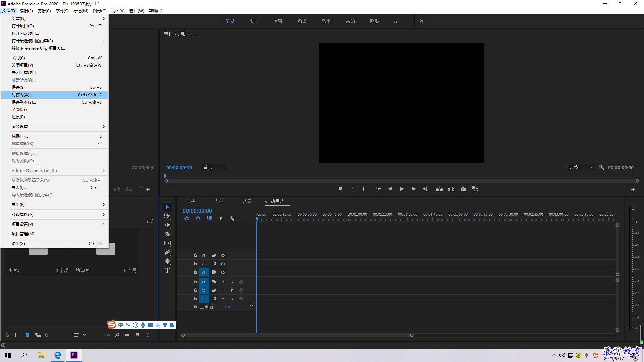Open the zoom level 适合 dropdown
This screenshot has height=362, width=644.
tap(215, 167)
